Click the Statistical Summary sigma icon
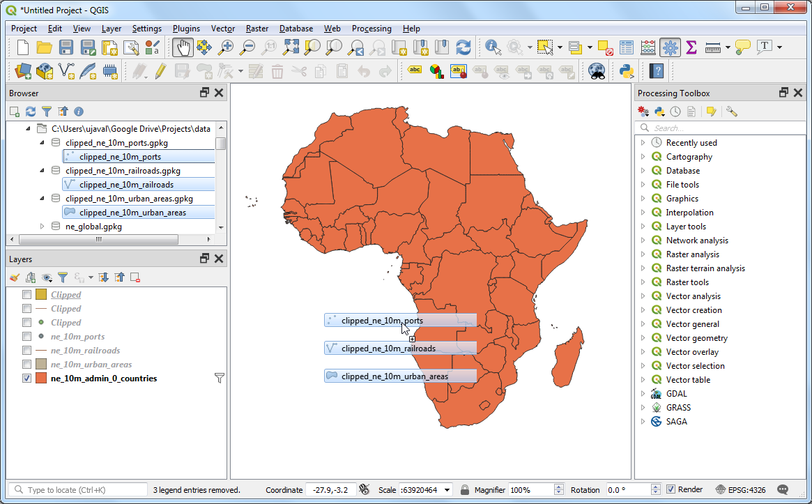812x504 pixels. (691, 47)
